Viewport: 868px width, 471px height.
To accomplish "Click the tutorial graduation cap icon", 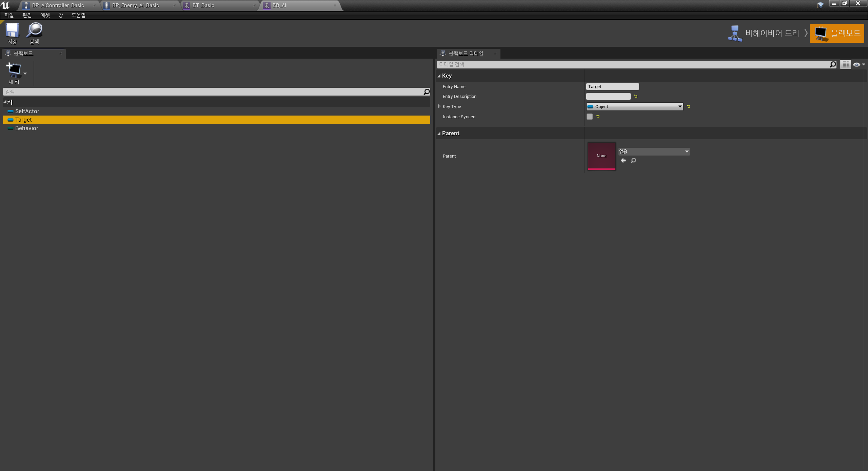I will coord(821,5).
